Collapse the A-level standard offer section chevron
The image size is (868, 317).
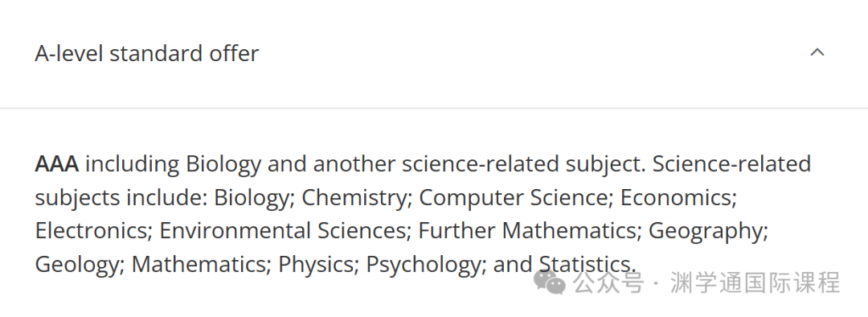click(817, 52)
